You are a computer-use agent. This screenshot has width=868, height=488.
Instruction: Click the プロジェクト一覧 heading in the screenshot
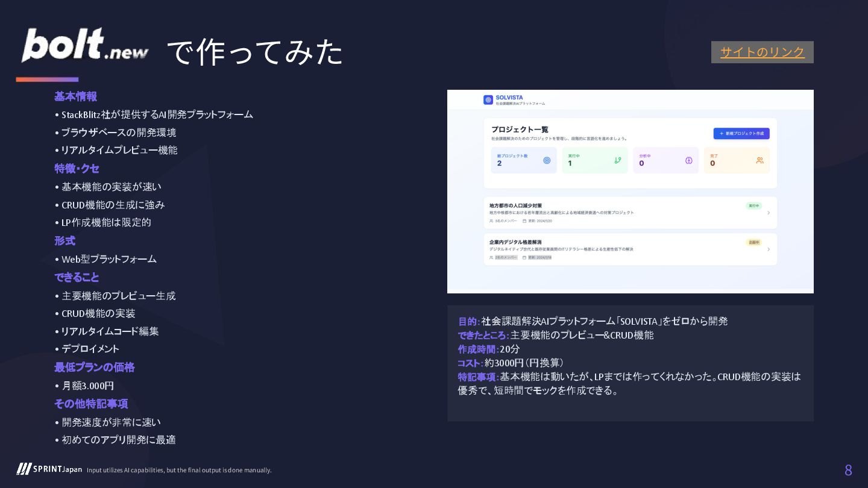pos(520,129)
